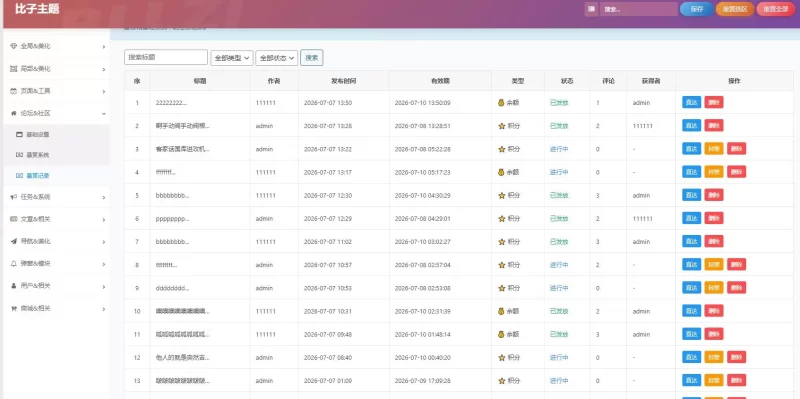Click the person icon beside 用户&相关
Screen dimensions: 800x399
pyautogui.click(x=13, y=286)
